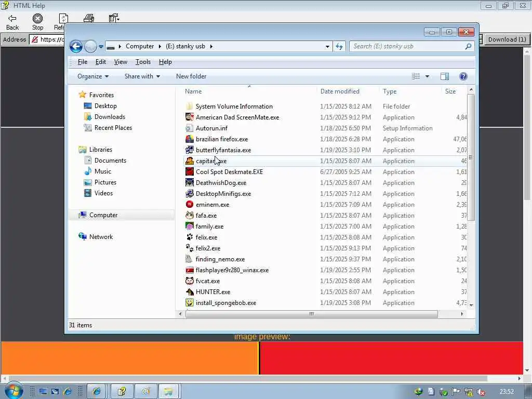Viewport: 532px width, 399px height.
Task: Open the Share with dropdown
Action: [x=142, y=76]
